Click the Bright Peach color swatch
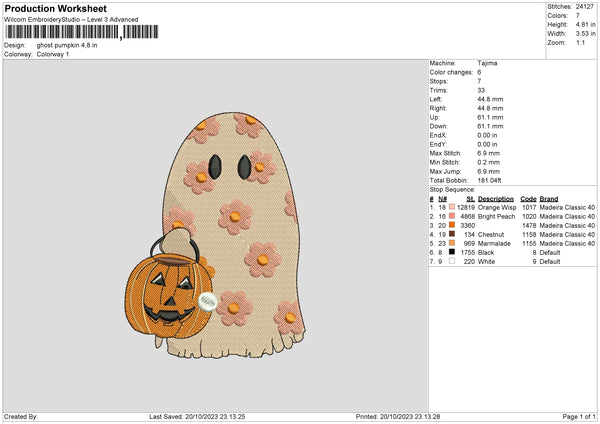Viewport: 600px width, 424px height. pos(452,216)
